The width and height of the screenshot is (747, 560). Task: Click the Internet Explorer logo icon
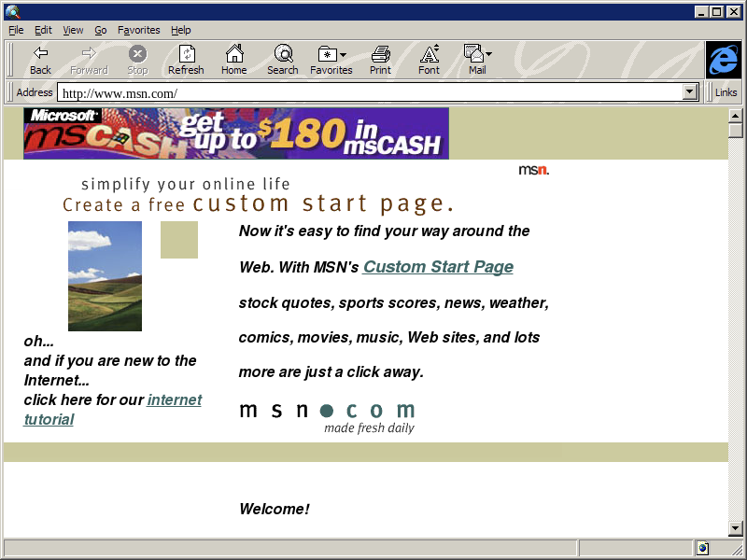pyautogui.click(x=724, y=60)
